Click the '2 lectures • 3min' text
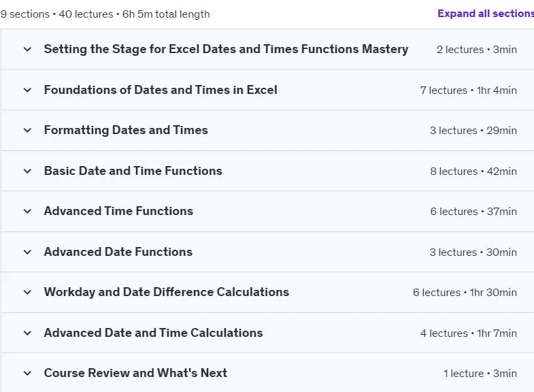Screen dimensions: 534x392 tap(477, 50)
